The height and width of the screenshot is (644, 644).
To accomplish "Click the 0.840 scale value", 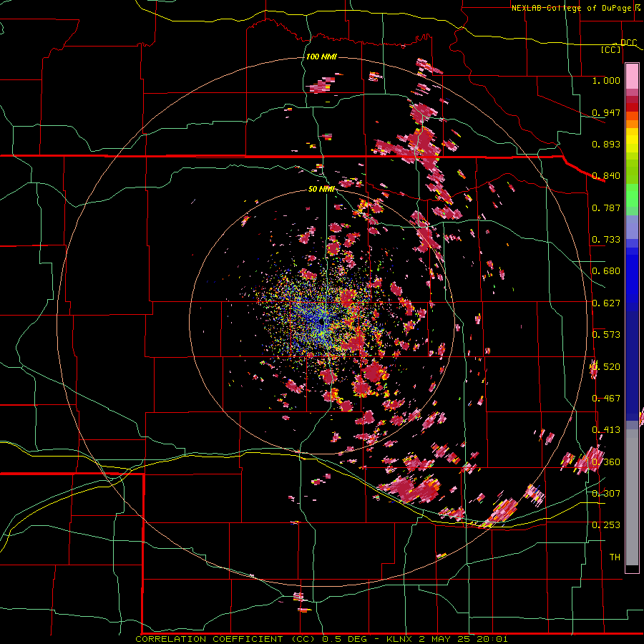I will 606,176.
